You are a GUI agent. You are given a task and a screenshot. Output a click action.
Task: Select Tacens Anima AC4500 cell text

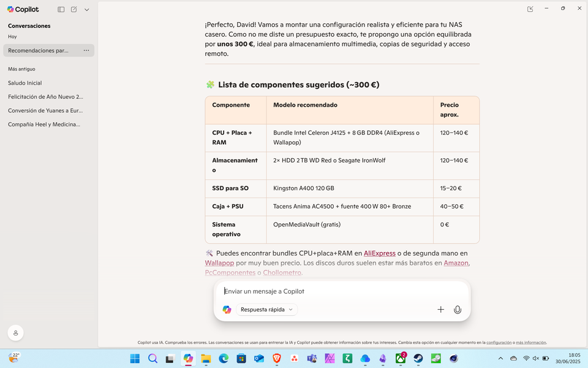click(342, 207)
